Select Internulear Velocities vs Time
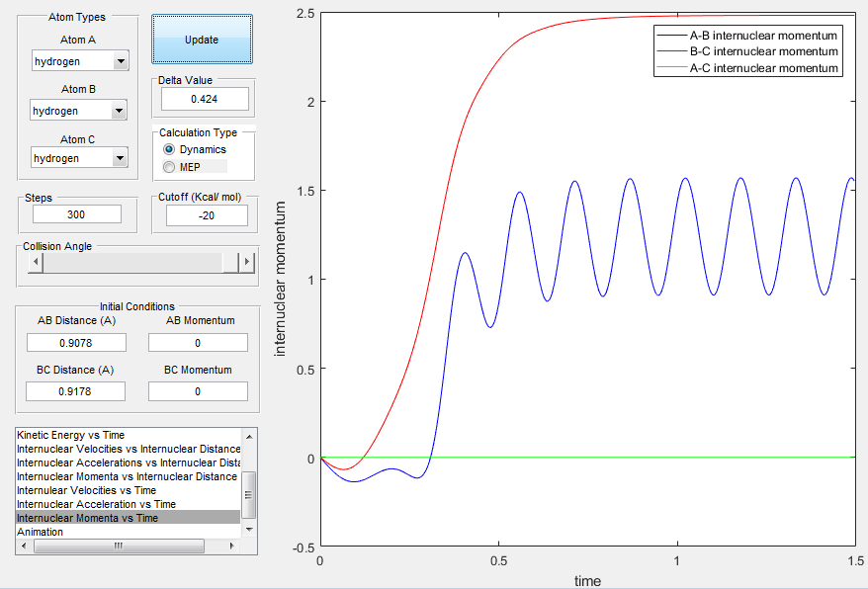 point(128,490)
